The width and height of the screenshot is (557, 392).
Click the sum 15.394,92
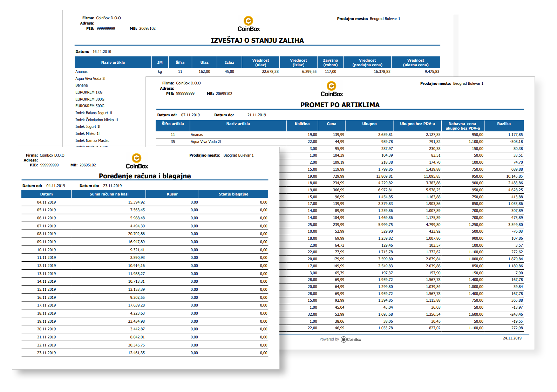[x=136, y=202]
